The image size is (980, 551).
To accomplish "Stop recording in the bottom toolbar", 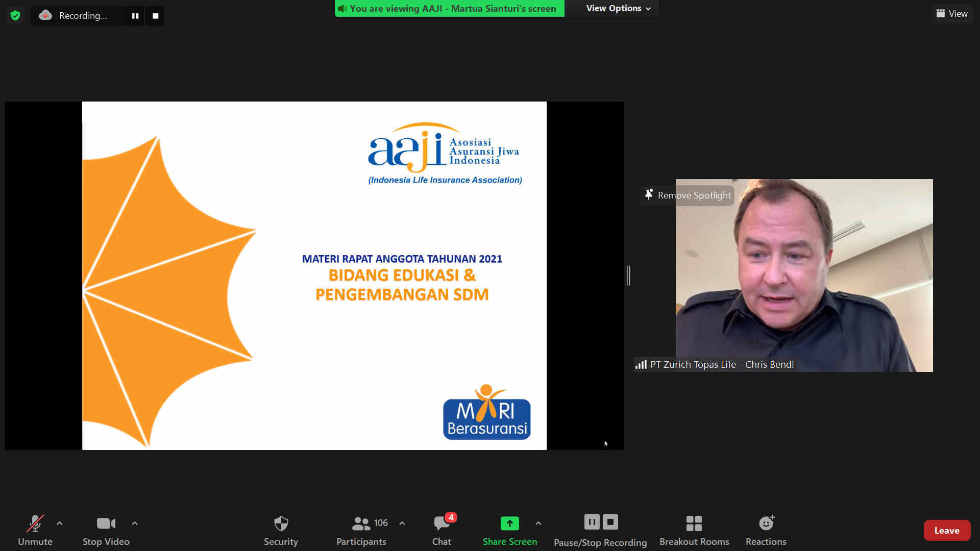I will 610,522.
